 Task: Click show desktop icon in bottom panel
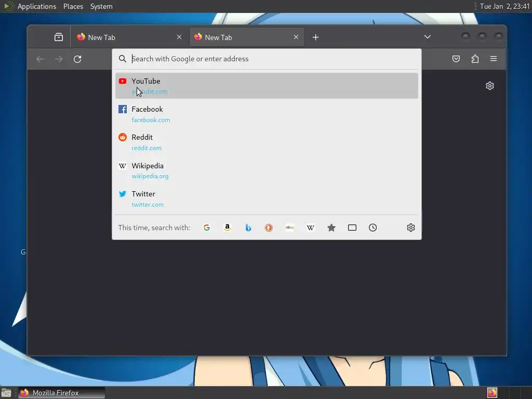pyautogui.click(x=6, y=393)
